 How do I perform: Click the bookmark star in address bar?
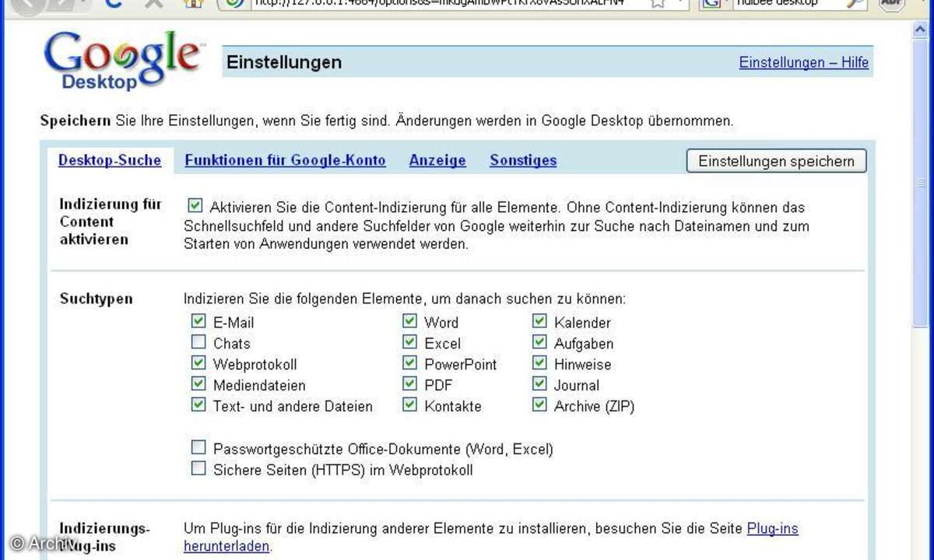[x=658, y=3]
